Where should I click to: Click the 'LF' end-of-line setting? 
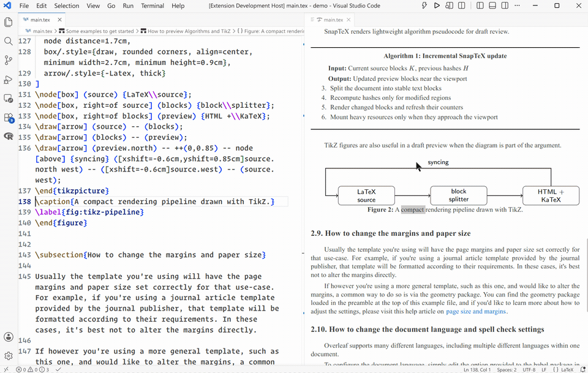(x=544, y=369)
